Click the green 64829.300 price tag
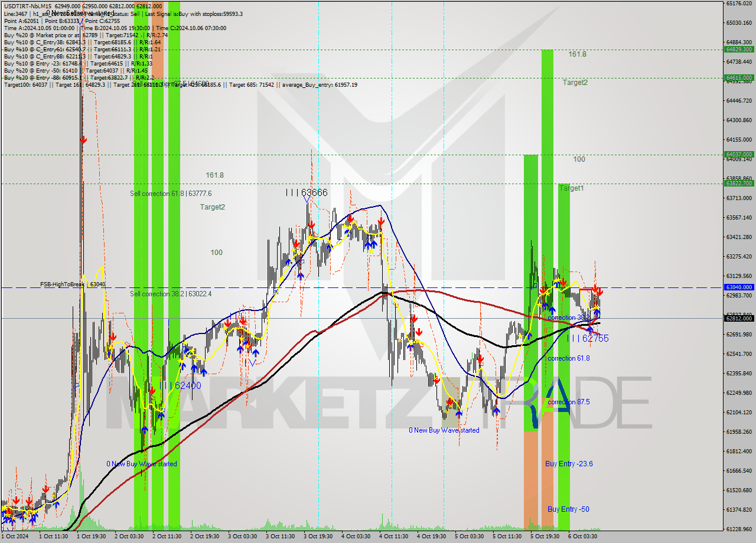 (x=739, y=50)
